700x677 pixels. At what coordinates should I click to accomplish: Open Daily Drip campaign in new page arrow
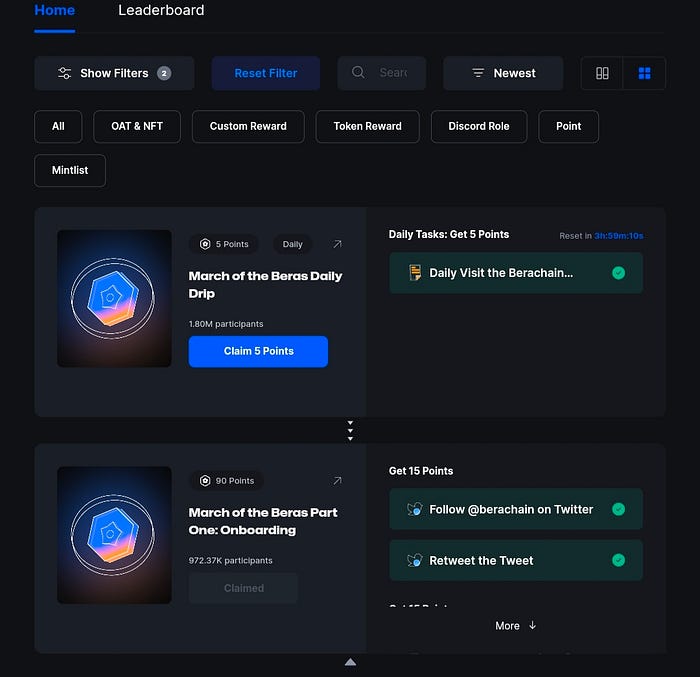click(338, 244)
